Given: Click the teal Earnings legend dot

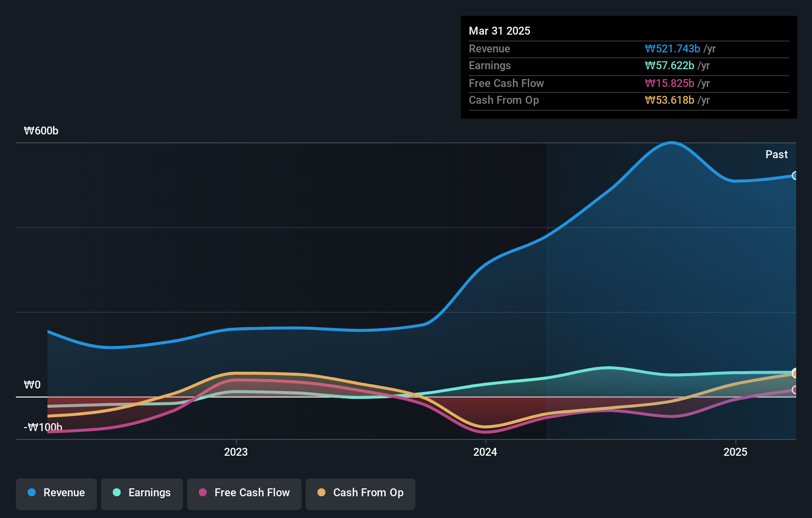Looking at the screenshot, I should coord(117,492).
